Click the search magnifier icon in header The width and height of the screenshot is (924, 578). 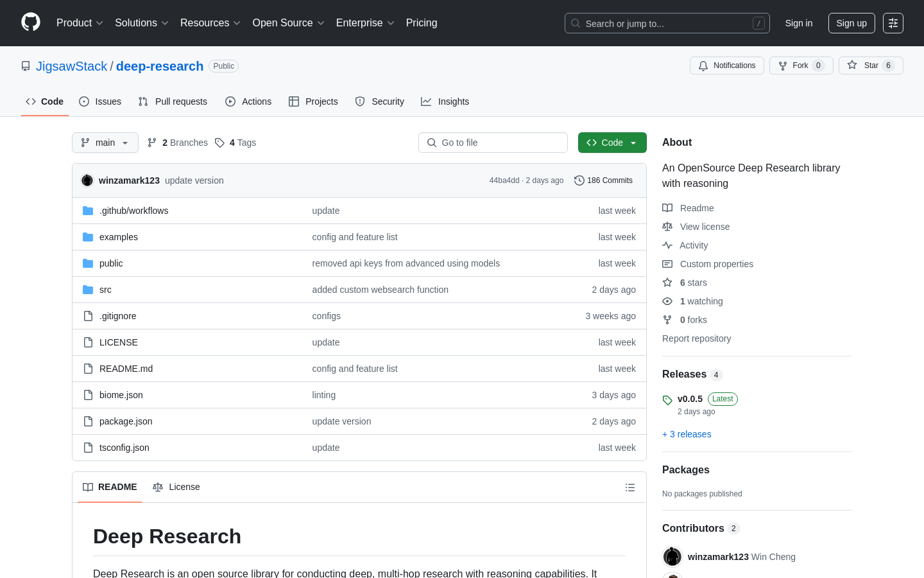coord(576,23)
